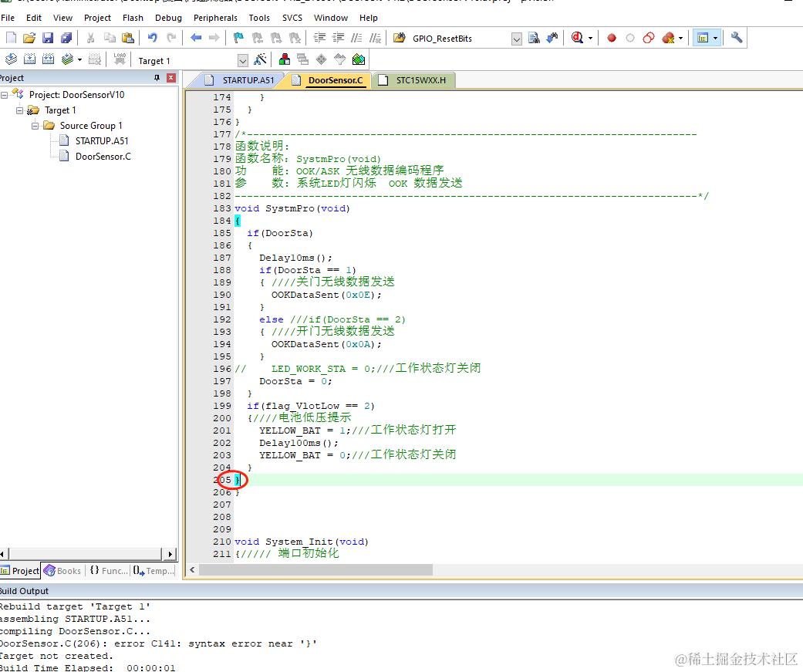Open the window layout dropdown arrow
The height and width of the screenshot is (672, 803).
(x=715, y=38)
